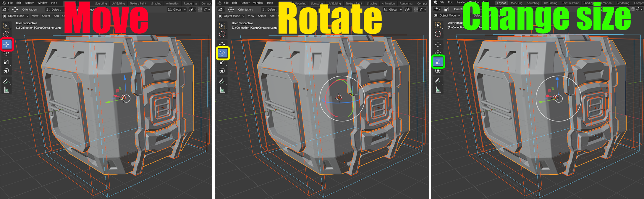Screen dimensions: 644x199
Task: Activate Scale tool in the Move screenshot
Action: [x=7, y=62]
